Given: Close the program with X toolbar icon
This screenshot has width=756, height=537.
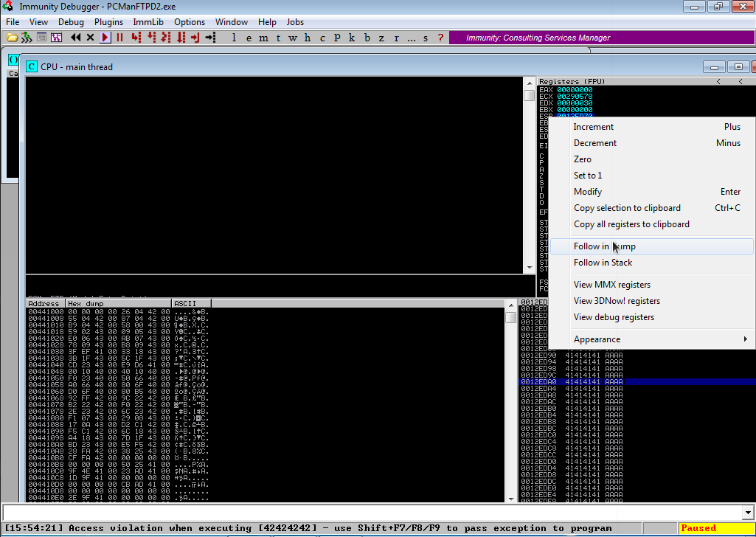Looking at the screenshot, I should 90,38.
